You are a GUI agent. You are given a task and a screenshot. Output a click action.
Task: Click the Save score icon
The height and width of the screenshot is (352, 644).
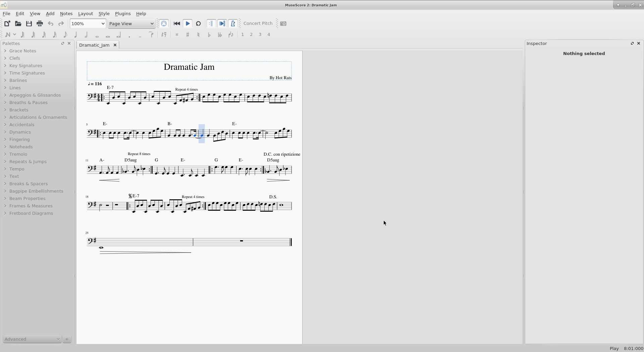(29, 23)
